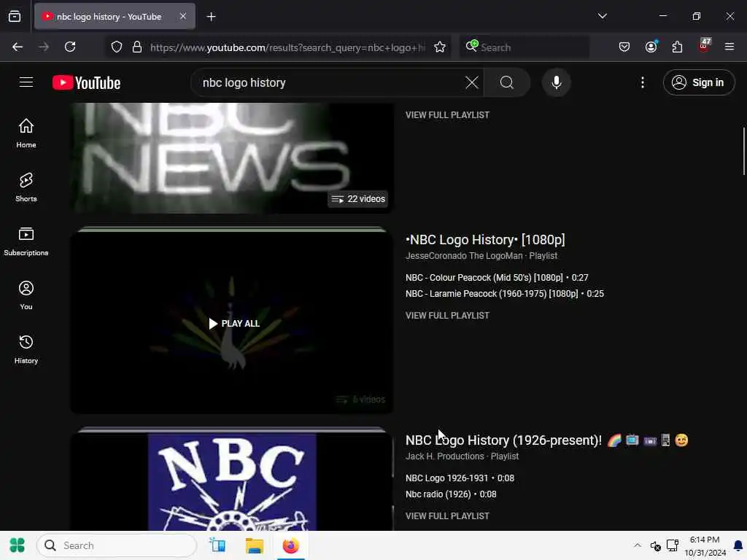Click the site security padlock
747x560 pixels.
pos(137,47)
